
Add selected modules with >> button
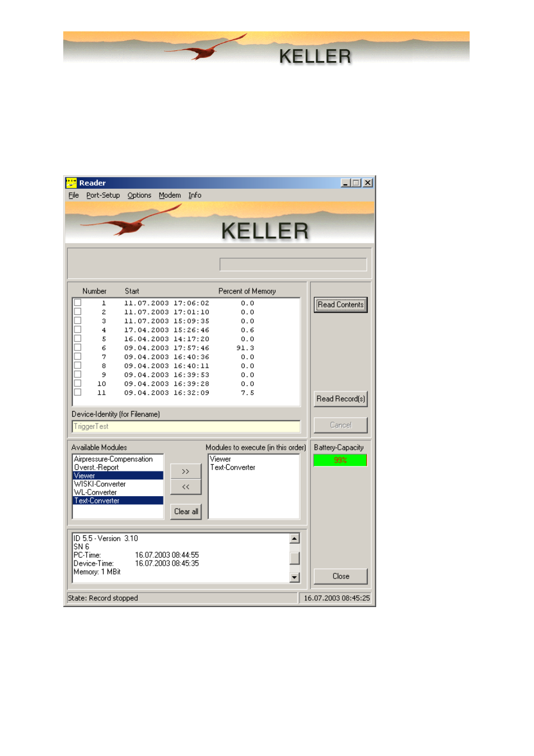point(185,472)
